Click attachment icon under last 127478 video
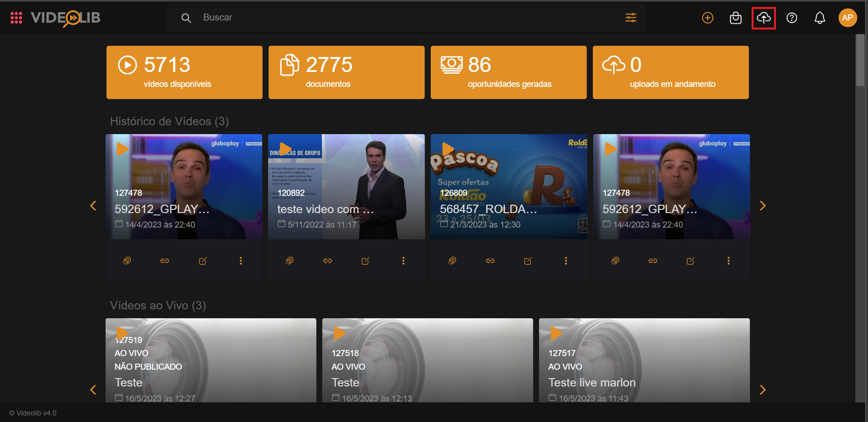The image size is (868, 422). pos(615,261)
